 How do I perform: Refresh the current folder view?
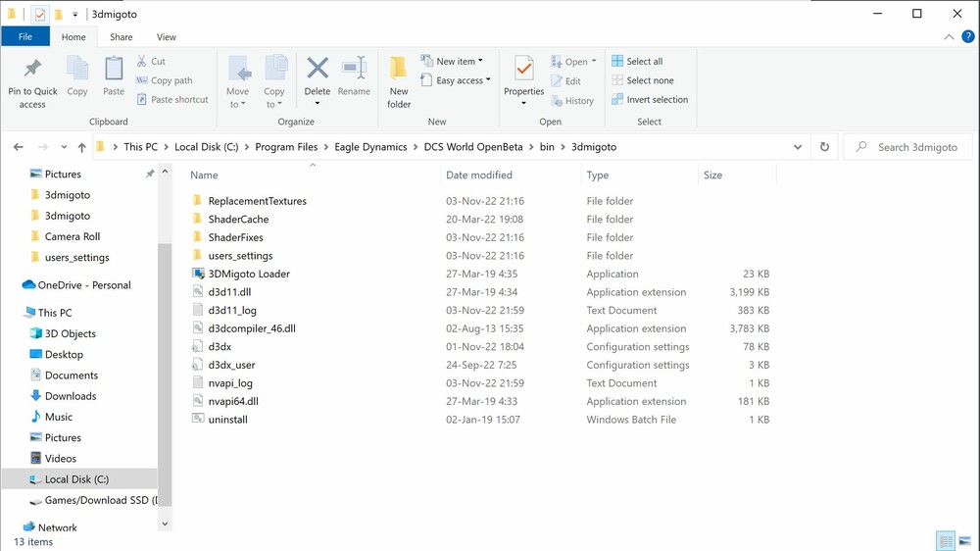(x=824, y=147)
